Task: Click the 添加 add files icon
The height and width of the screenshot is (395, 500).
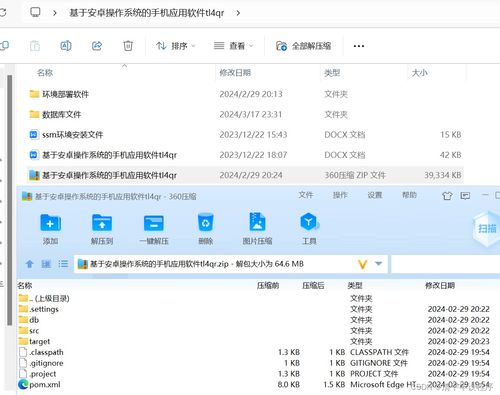Action: [50, 229]
